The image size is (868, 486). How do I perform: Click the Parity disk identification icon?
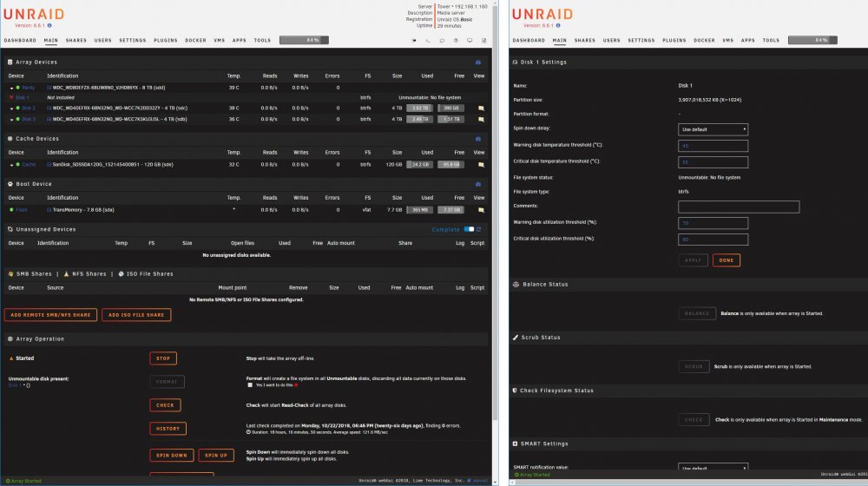[x=49, y=88]
